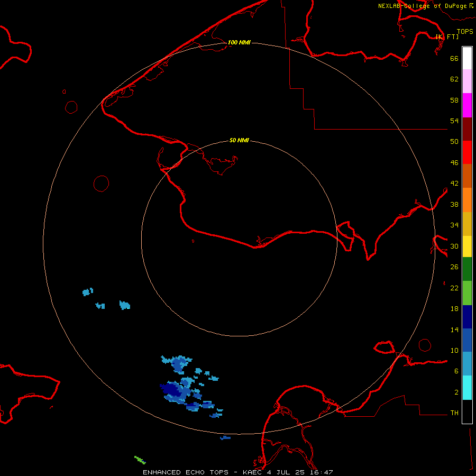Click the '66' legend value
Viewport: 476px width, 476px height.
[454, 58]
